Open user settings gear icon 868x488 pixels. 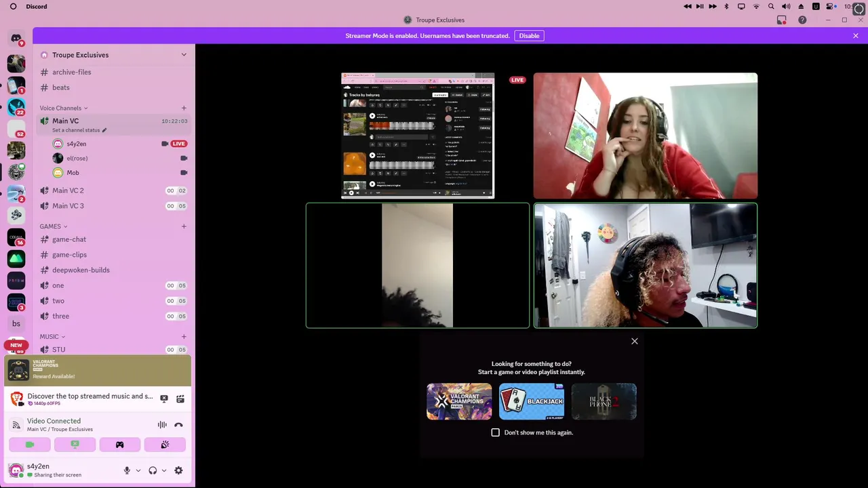(178, 470)
